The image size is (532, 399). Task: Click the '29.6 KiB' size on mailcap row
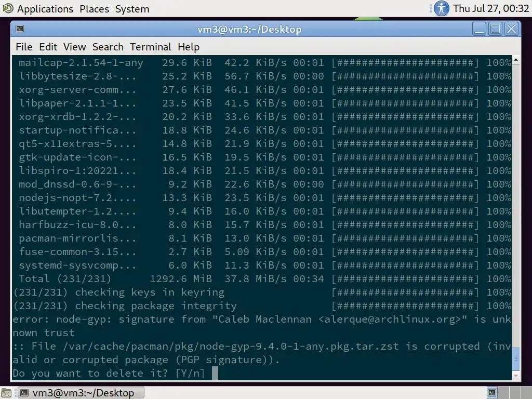187,63
